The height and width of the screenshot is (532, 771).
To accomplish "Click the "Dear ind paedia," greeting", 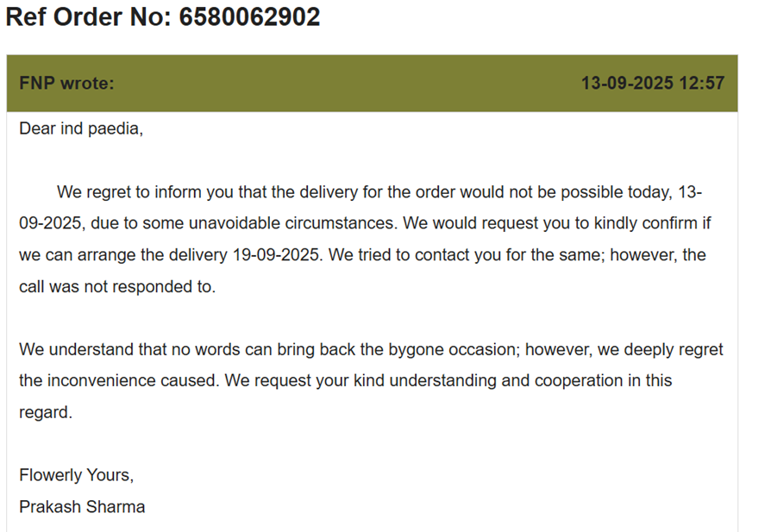I will 80,129.
